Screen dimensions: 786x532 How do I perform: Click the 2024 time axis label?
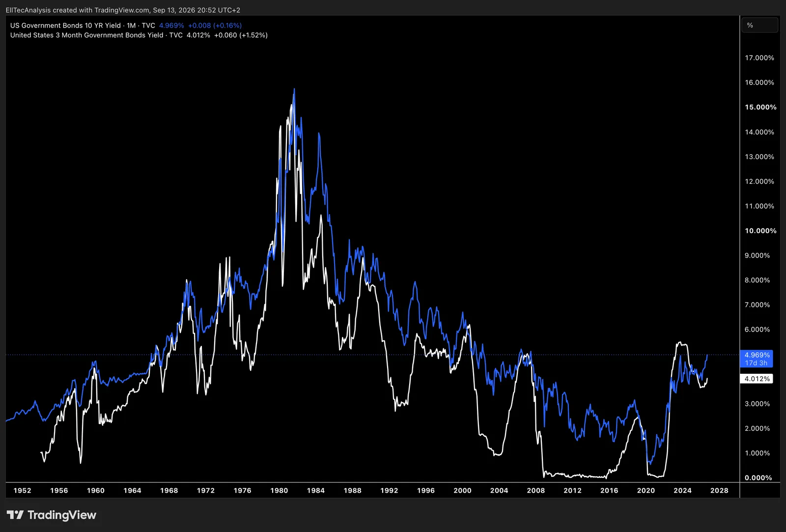[682, 491]
